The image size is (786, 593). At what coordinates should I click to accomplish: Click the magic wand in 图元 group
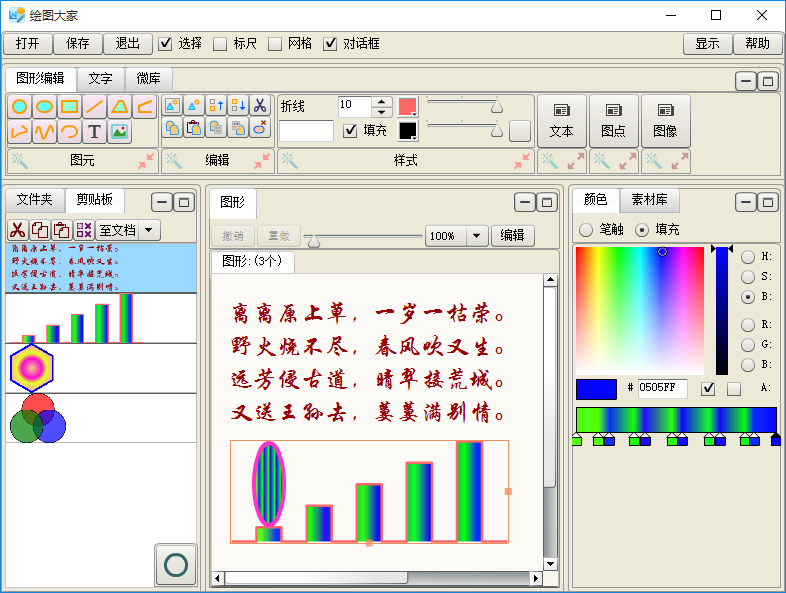click(x=20, y=160)
